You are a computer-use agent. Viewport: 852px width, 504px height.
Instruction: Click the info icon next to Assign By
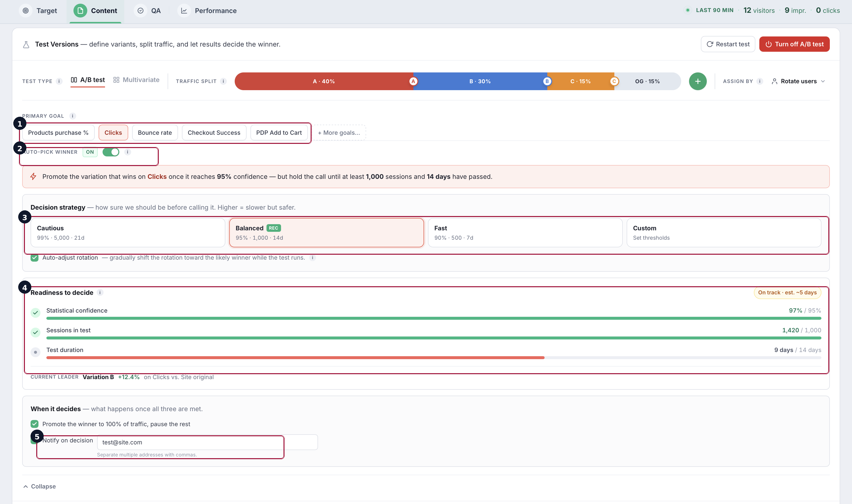(760, 81)
